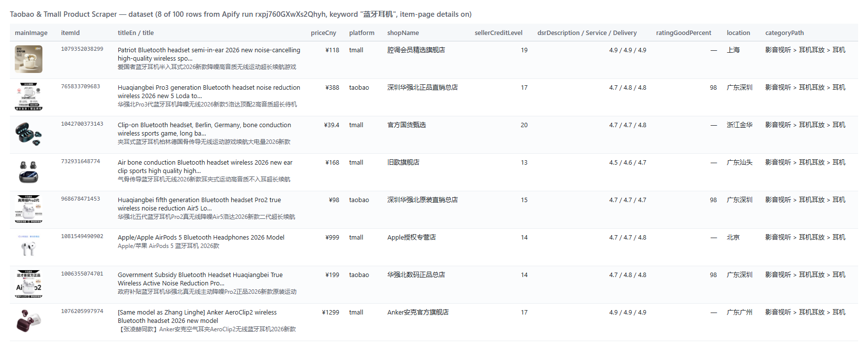Open the Patriot Bluetooth headset product thumbnail
Screen dimensions: 868x350
(x=29, y=59)
